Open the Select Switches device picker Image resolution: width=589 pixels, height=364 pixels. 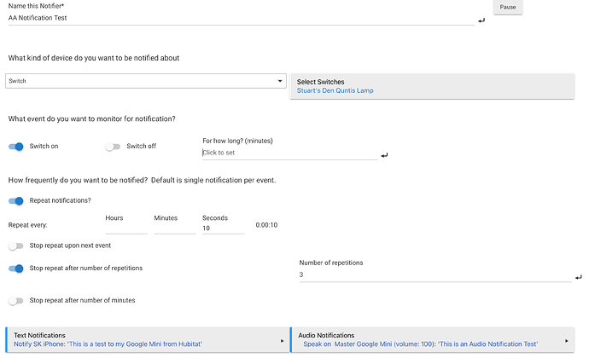[432, 86]
